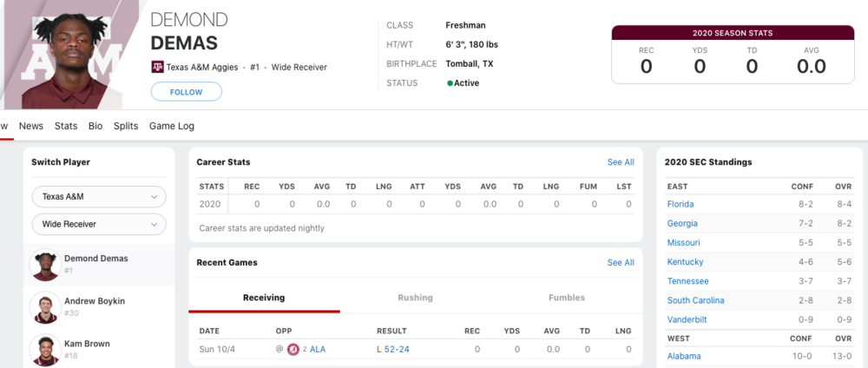Click Andrew Boykin's player avatar

click(44, 306)
